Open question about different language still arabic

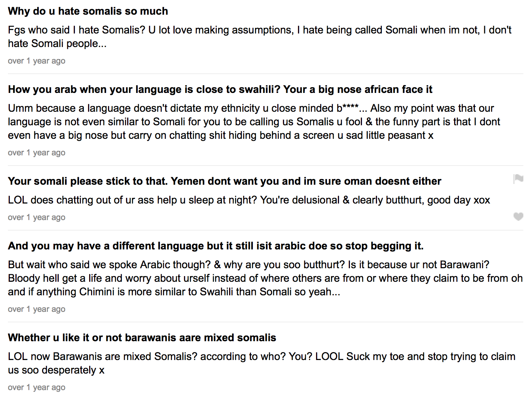[x=216, y=246]
